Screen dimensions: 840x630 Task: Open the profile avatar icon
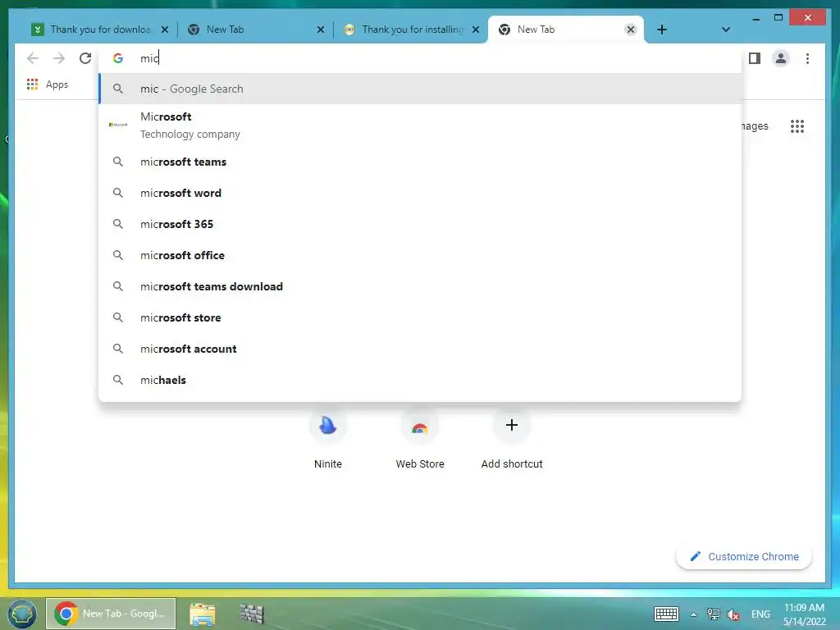click(781, 58)
